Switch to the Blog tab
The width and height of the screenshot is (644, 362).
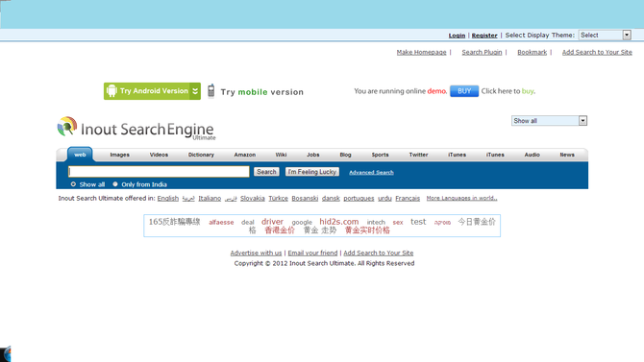[x=345, y=155]
